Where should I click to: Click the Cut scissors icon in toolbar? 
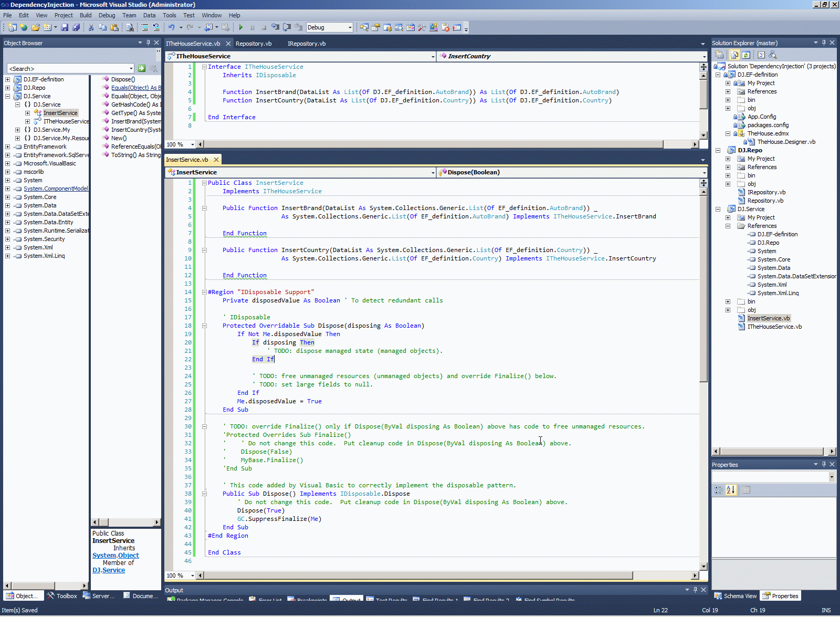click(91, 27)
